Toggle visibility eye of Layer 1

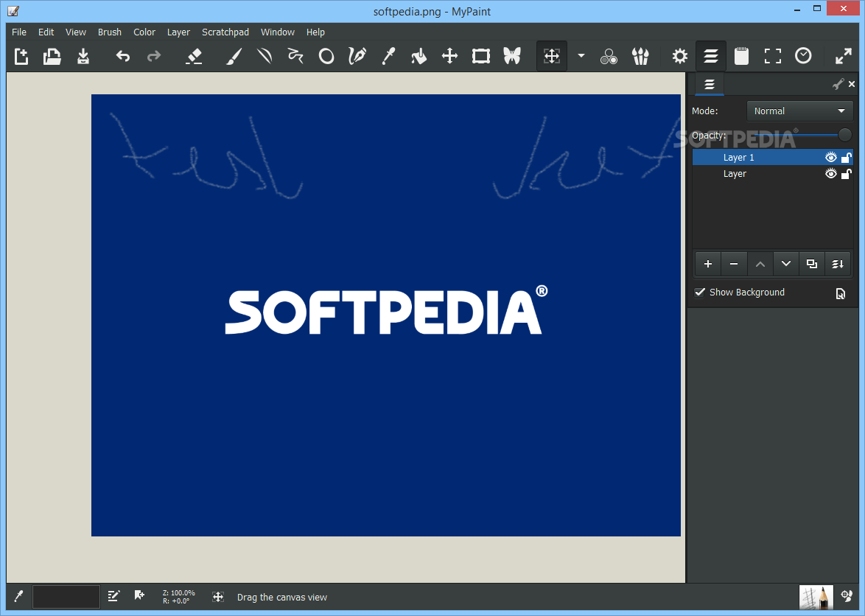pyautogui.click(x=831, y=157)
